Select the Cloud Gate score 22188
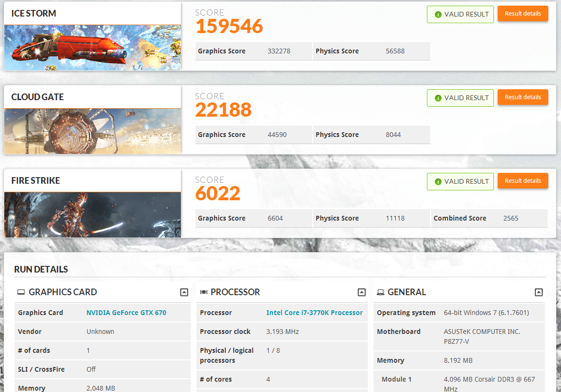Image resolution: width=561 pixels, height=392 pixels. click(223, 110)
